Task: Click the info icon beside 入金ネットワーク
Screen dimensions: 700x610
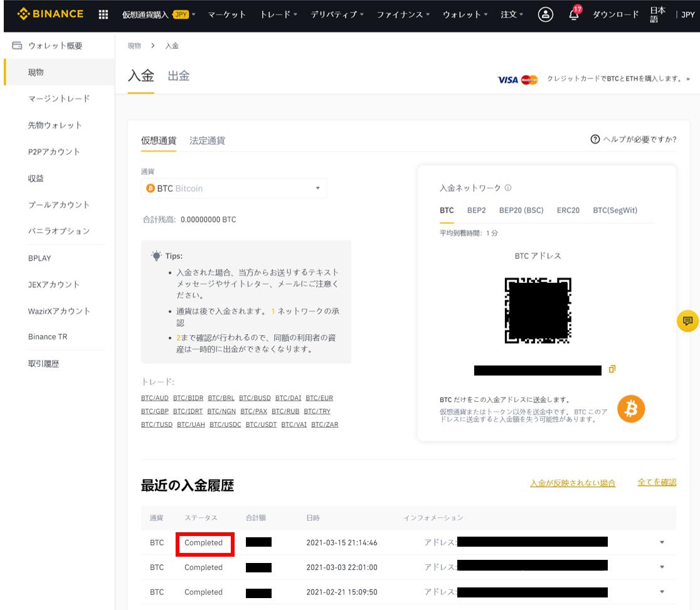Action: point(507,187)
